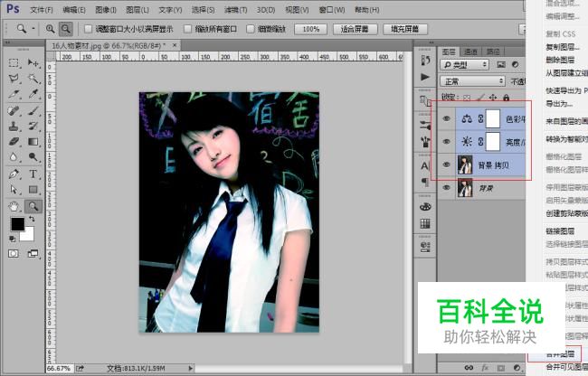This screenshot has height=376, width=588.
Task: Hide the 背景 拷贝 layer
Action: [446, 164]
